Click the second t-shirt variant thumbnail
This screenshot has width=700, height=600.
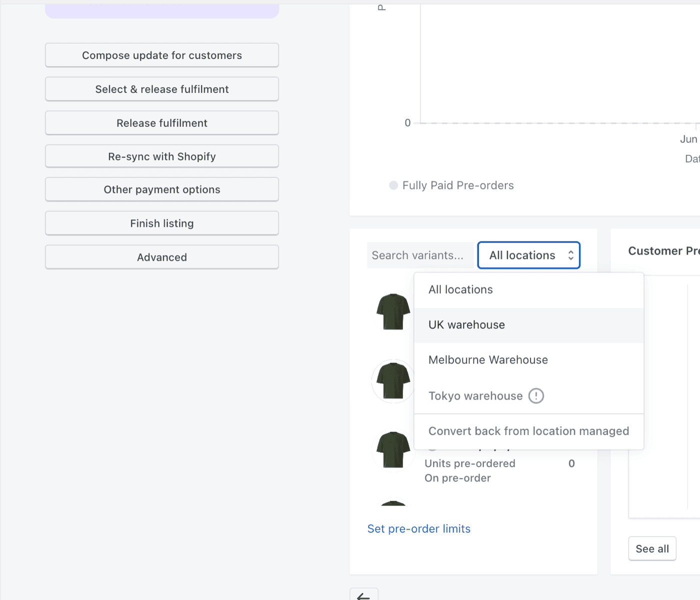click(x=393, y=381)
